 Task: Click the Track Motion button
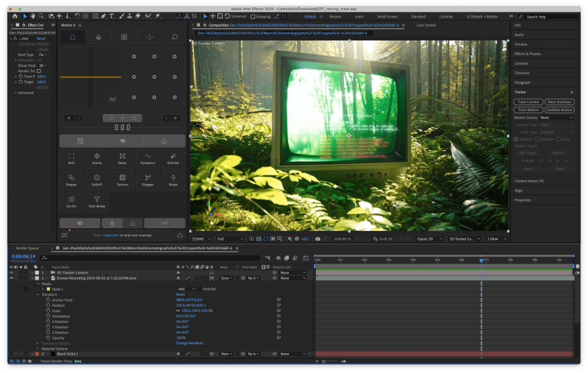[528, 110]
